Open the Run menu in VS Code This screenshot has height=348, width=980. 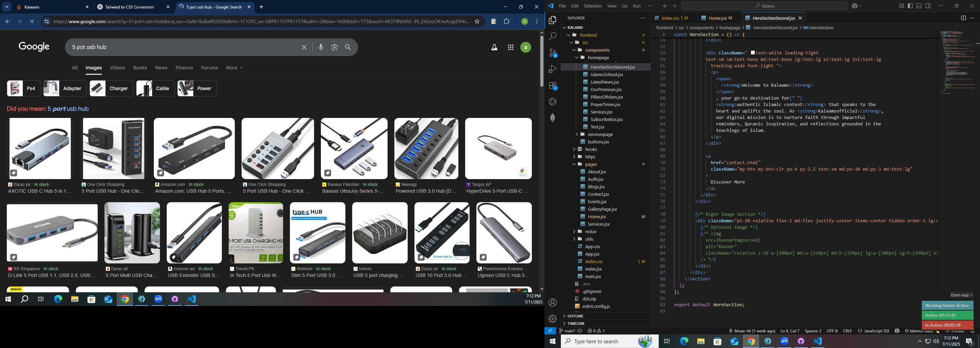pyautogui.click(x=636, y=6)
